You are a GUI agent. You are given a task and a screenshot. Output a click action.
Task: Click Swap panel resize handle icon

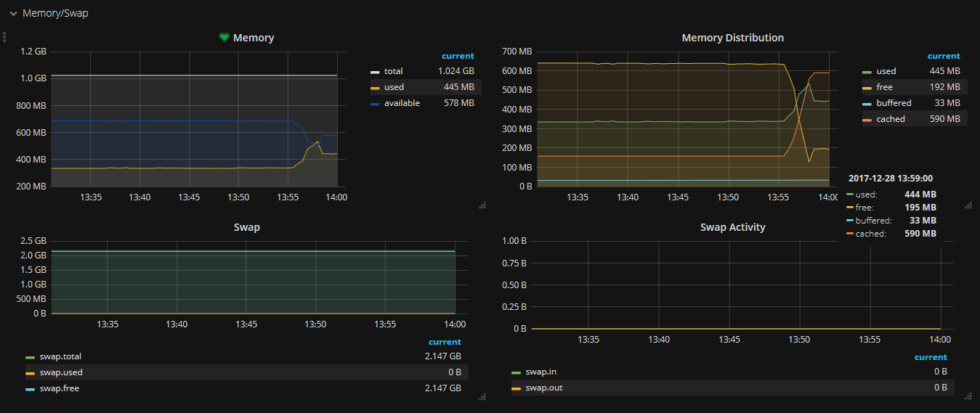pos(482,396)
